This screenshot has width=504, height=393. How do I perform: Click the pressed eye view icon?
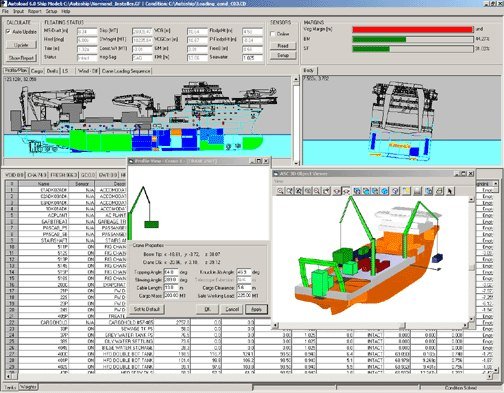[x=346, y=191]
